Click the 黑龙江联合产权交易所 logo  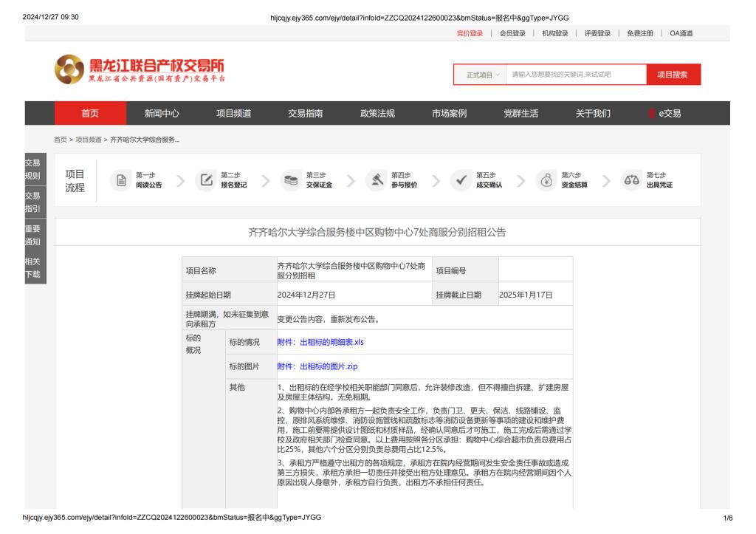(140, 70)
